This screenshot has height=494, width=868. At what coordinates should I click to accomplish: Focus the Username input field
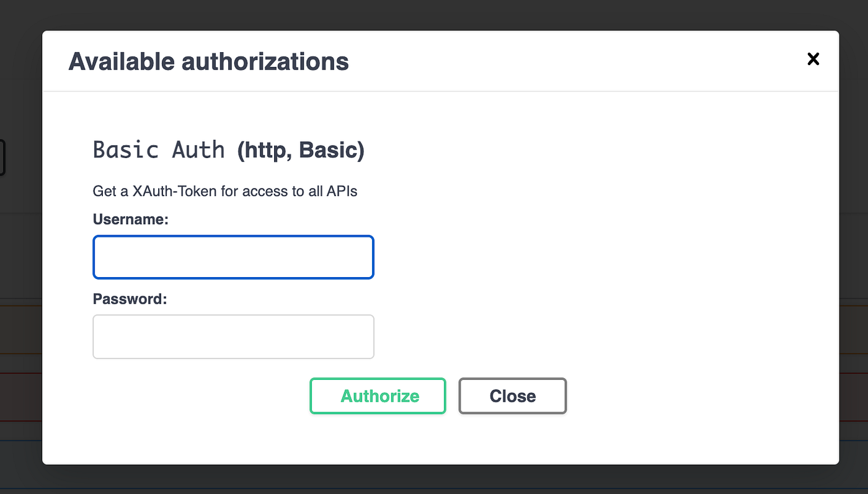pyautogui.click(x=233, y=257)
